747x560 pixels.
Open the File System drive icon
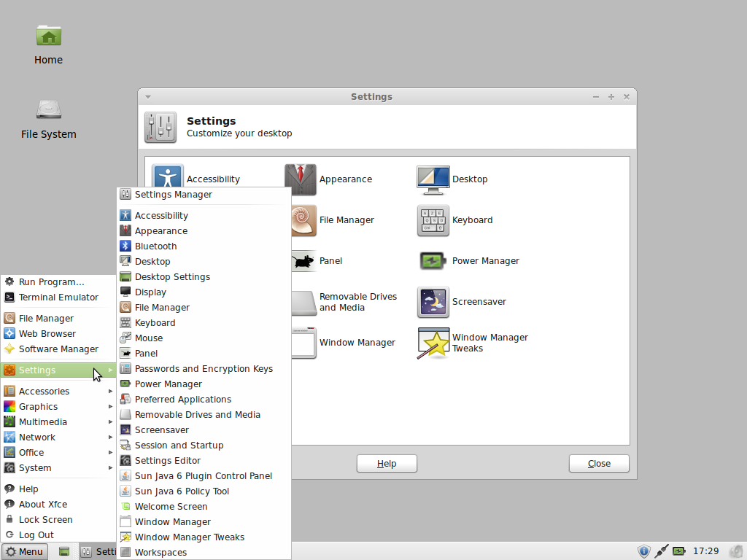coord(49,109)
